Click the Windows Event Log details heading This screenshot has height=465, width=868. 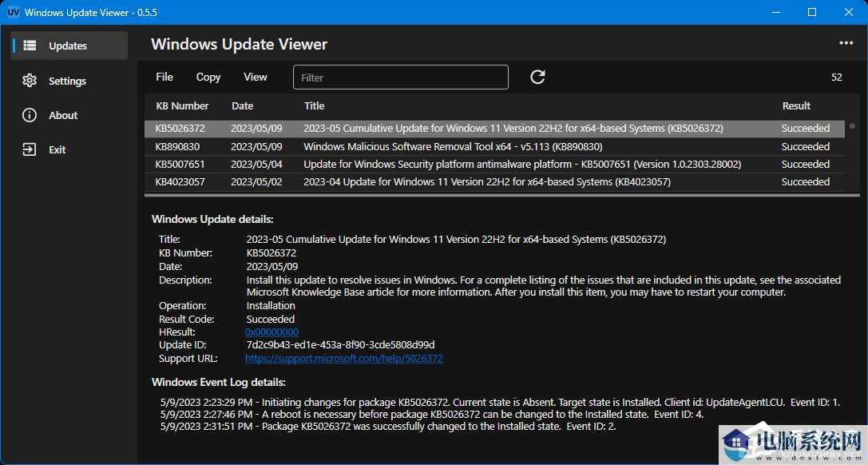(x=219, y=382)
